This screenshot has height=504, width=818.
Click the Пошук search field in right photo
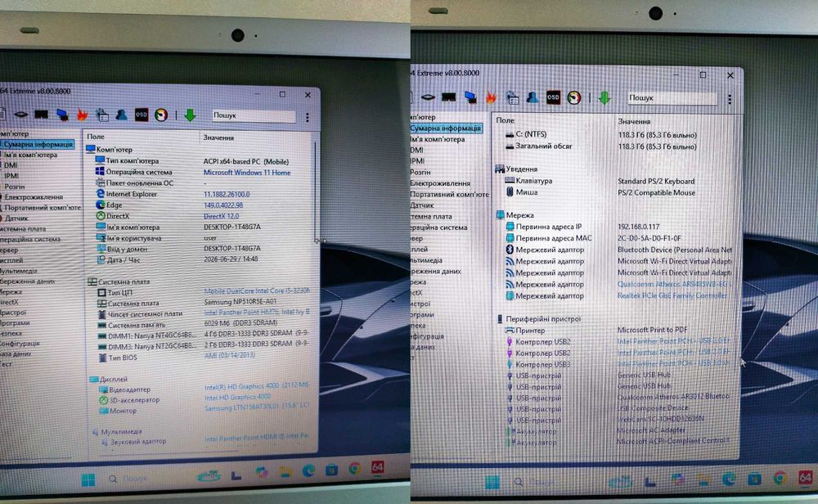click(672, 97)
